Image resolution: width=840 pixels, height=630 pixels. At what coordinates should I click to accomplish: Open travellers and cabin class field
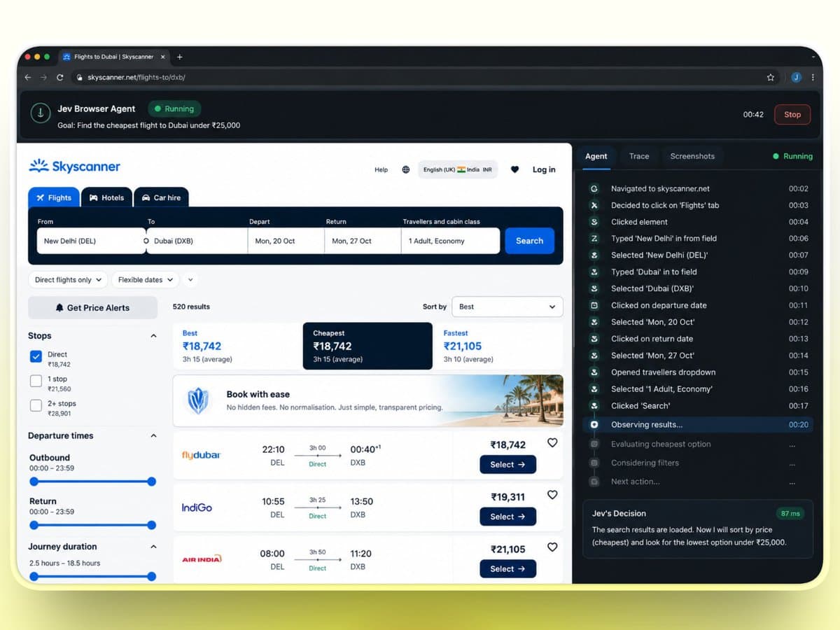coord(451,241)
